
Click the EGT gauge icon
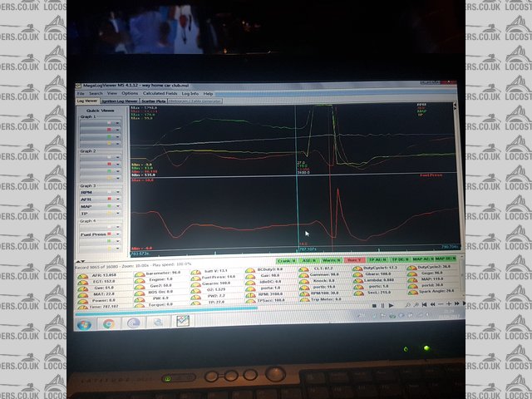tap(81, 283)
